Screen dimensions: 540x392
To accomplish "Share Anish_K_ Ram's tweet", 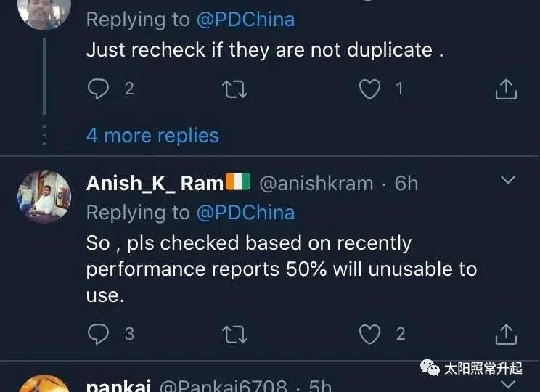I will [x=505, y=334].
